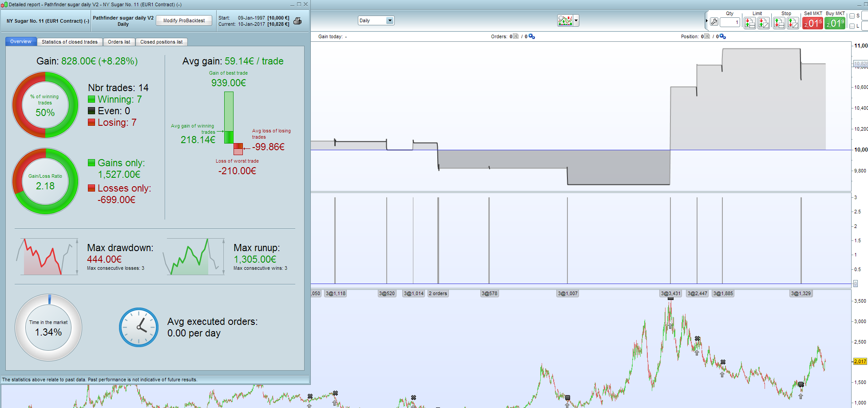This screenshot has width=868, height=408.
Task: Click the yellow 2,017 current price tag
Action: coord(860,361)
